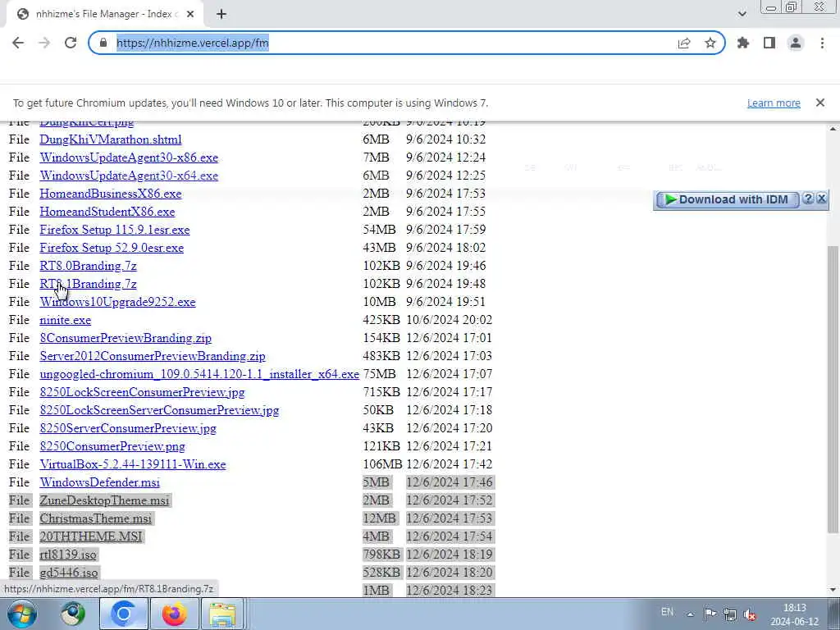The height and width of the screenshot is (630, 840).
Task: Open HomeandBusinessX86.exe link
Action: pos(111,194)
